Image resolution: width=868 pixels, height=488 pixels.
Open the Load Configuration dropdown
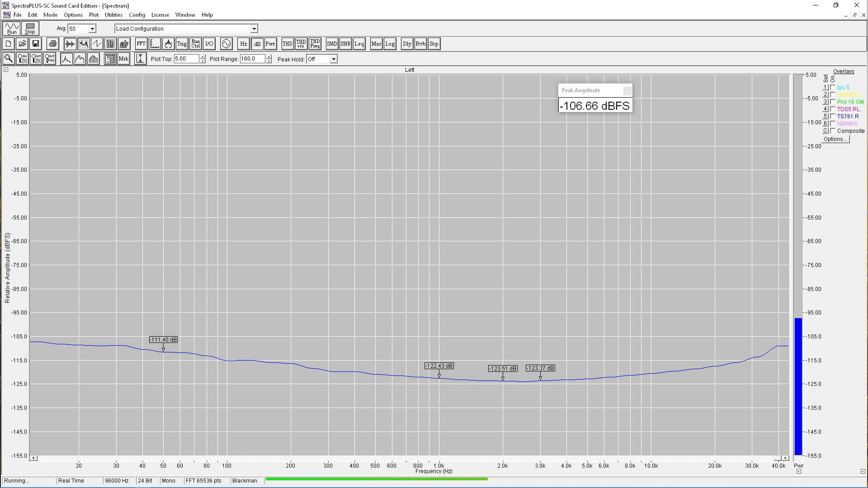tap(254, 29)
